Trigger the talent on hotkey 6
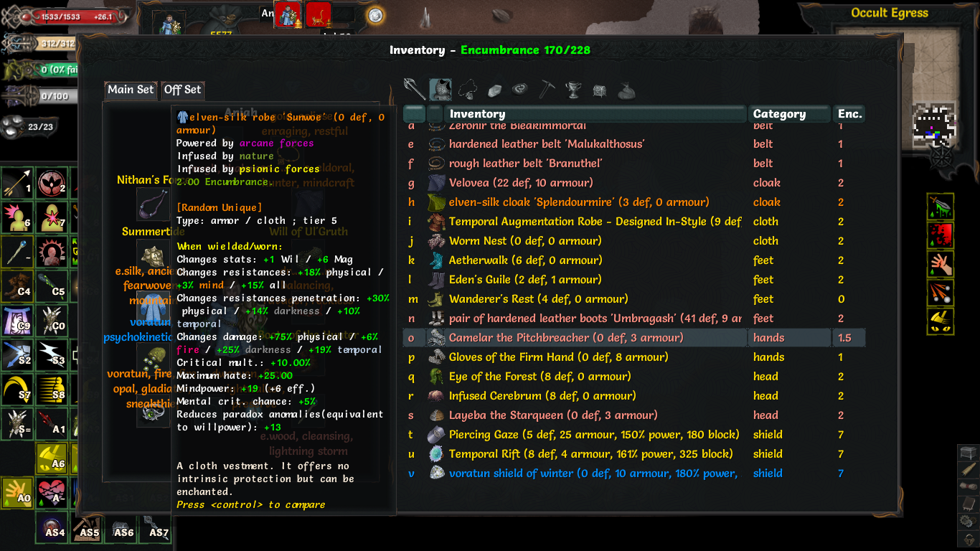Image resolution: width=980 pixels, height=551 pixels. coord(17,217)
